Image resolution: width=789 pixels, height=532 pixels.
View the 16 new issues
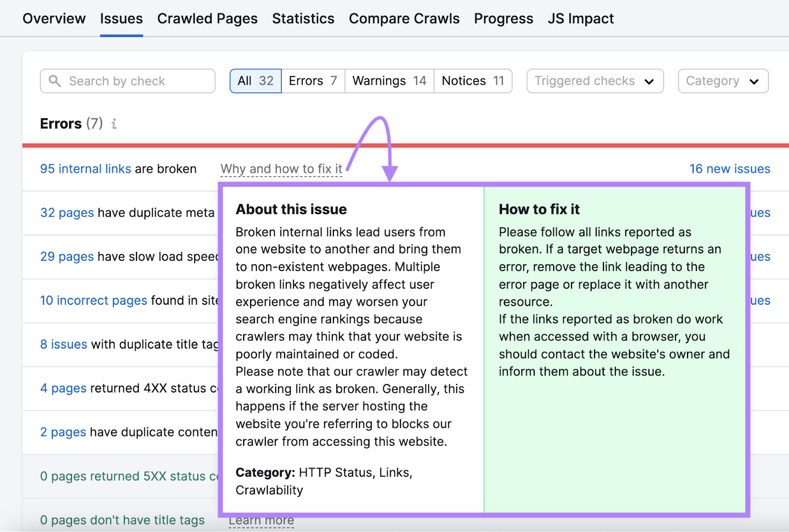pyautogui.click(x=729, y=169)
